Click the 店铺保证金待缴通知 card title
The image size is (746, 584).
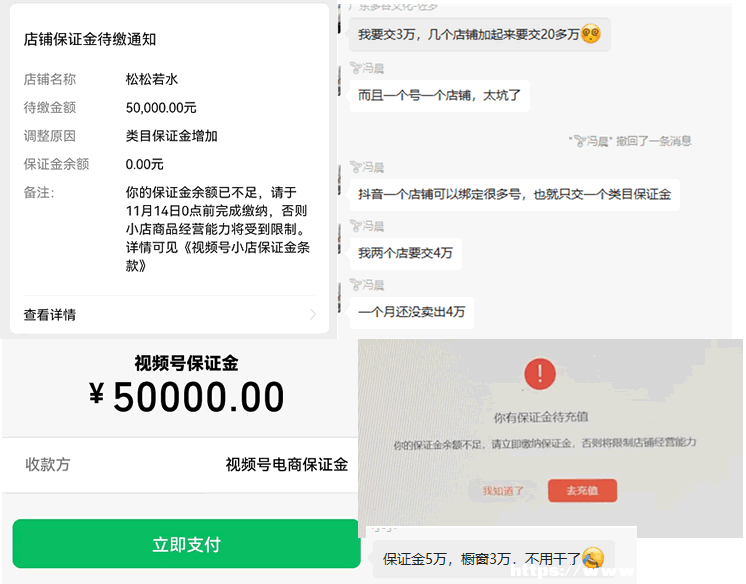(x=90, y=39)
